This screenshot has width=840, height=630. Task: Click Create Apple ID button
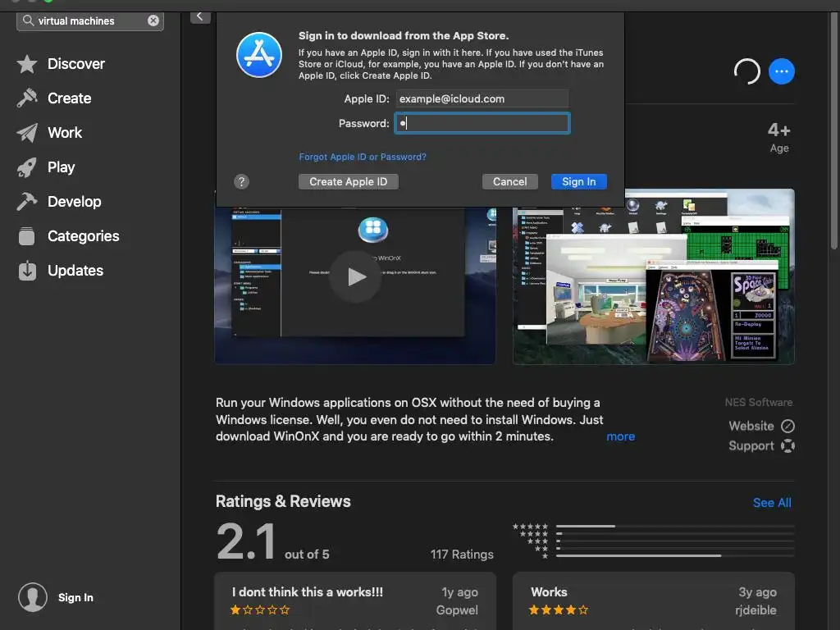348,181
